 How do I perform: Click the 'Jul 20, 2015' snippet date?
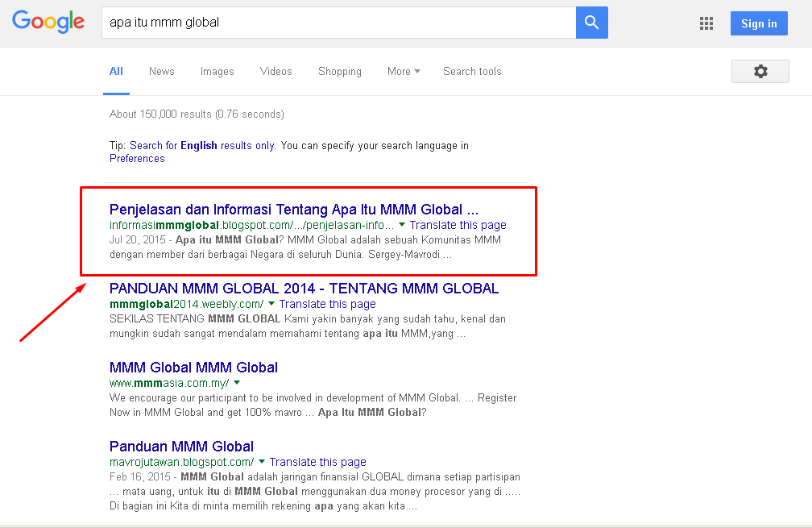pos(137,240)
